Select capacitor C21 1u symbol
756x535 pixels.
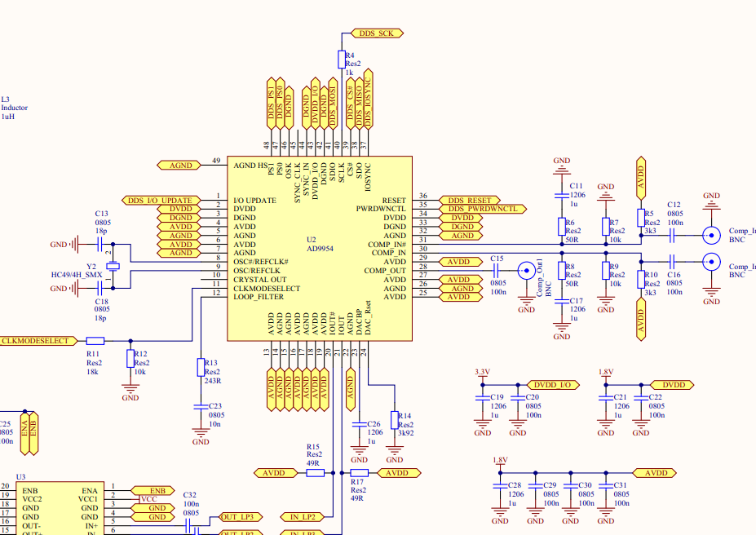(606, 398)
